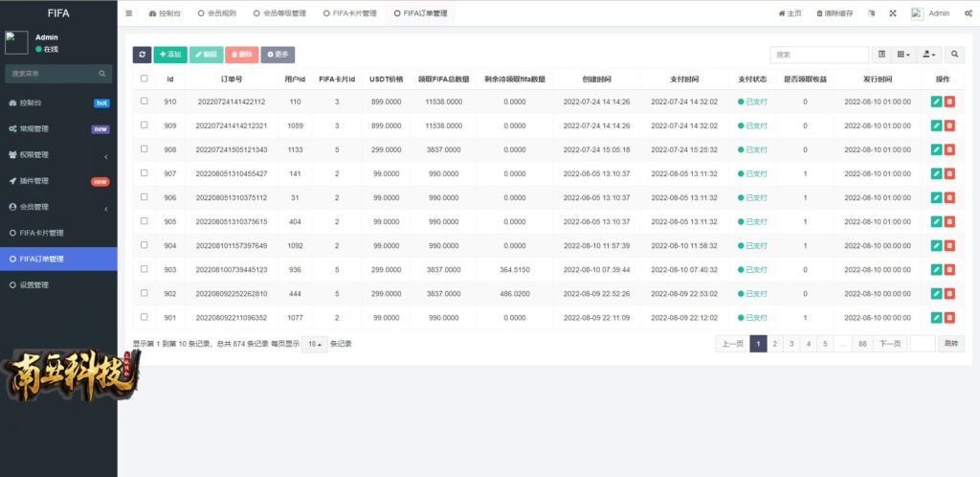The height and width of the screenshot is (477, 980).
Task: Click 清除缓存 clear cache link
Action: [836, 13]
